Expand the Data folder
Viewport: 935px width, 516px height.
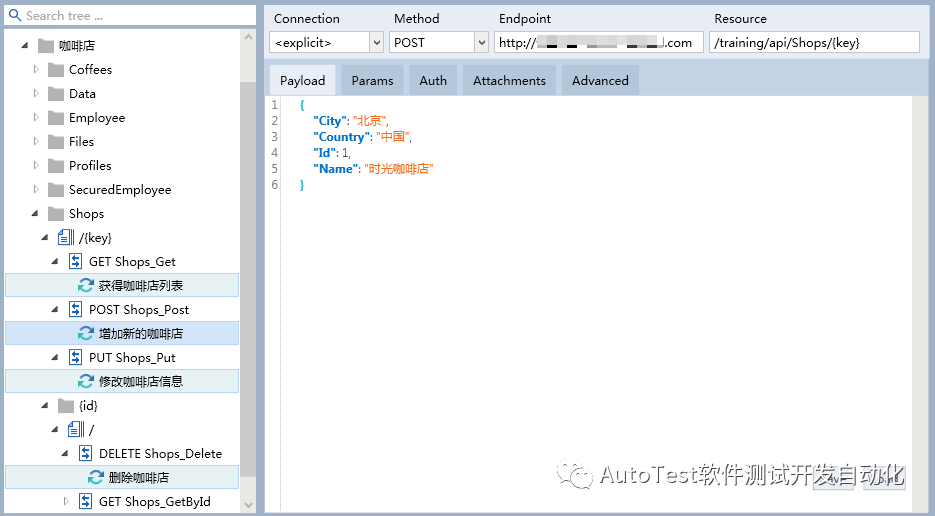coord(36,93)
